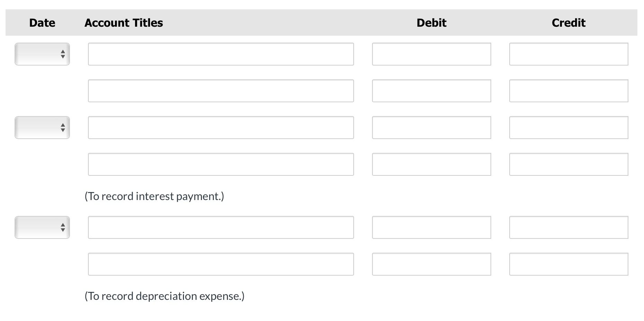Click the Account Titles field above interest payment caption
Viewport: 644px width, 321px height.
click(x=220, y=164)
